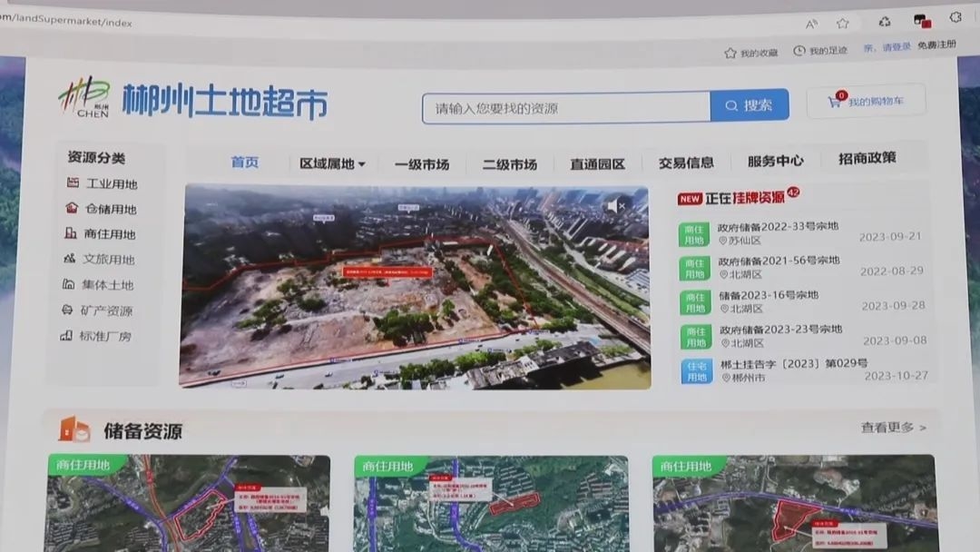Image resolution: width=980 pixels, height=552 pixels.
Task: View 我的足迹 by clicking the clock icon
Action: 798,51
